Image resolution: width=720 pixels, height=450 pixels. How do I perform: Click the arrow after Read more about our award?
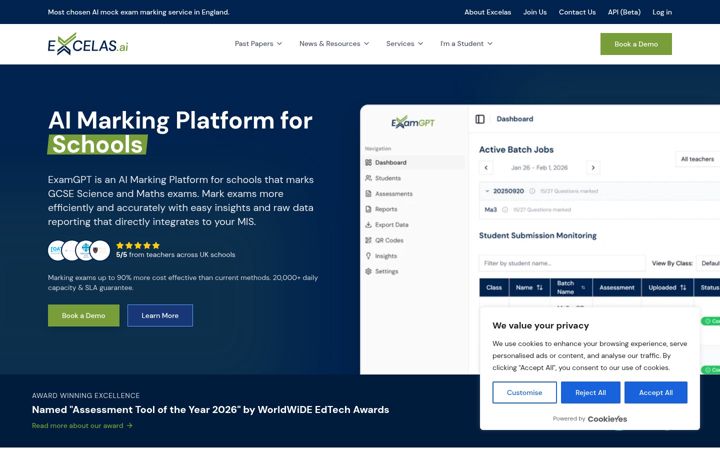point(129,426)
